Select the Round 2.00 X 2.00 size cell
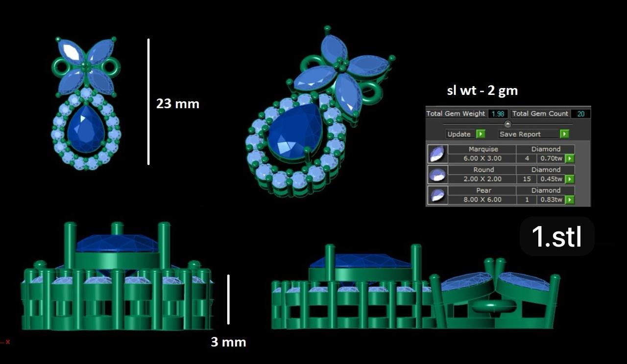 (483, 179)
